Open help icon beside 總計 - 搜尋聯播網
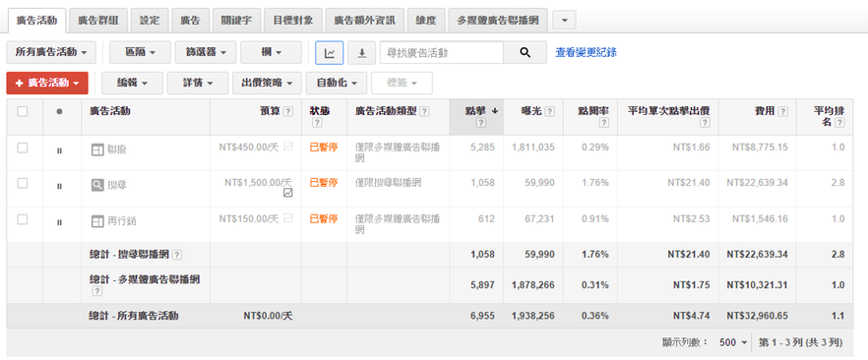The image size is (868, 360). click(x=176, y=255)
